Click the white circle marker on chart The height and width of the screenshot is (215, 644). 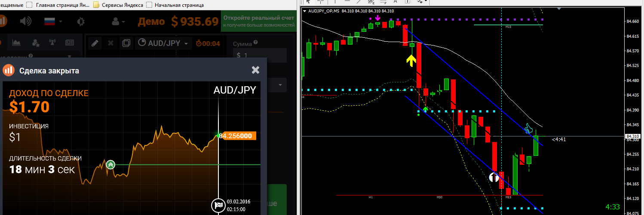point(494,177)
